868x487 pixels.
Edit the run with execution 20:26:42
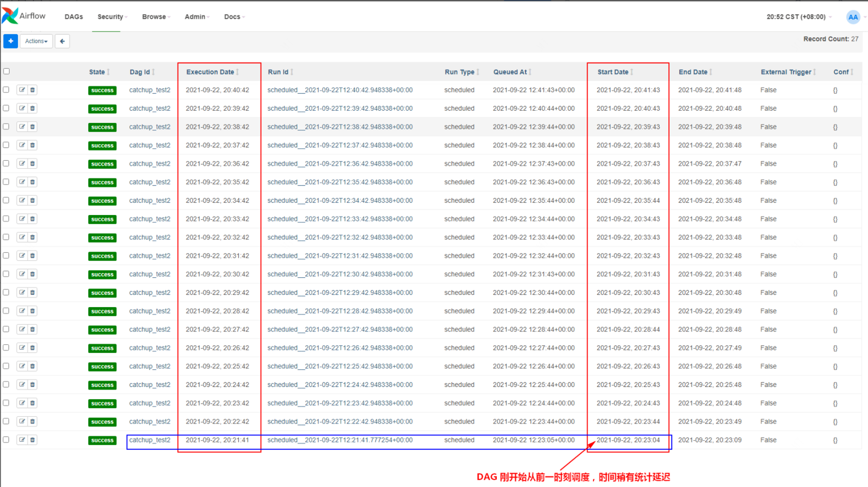(x=22, y=348)
